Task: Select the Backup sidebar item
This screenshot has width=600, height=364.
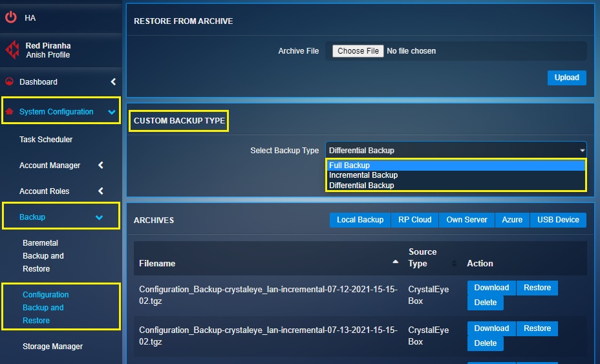Action: (32, 217)
